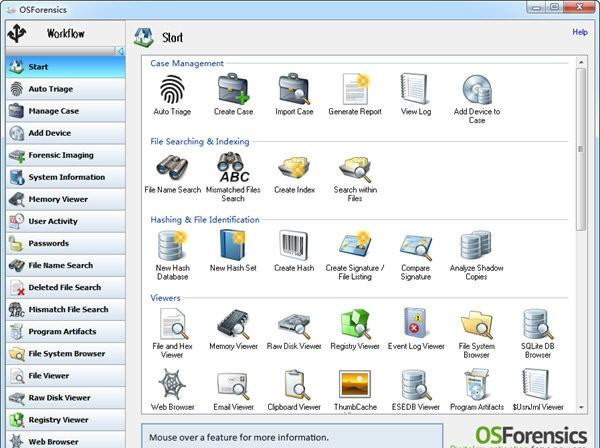Click File System Browser folder icon in Viewers
This screenshot has width=600, height=448.
point(476,324)
